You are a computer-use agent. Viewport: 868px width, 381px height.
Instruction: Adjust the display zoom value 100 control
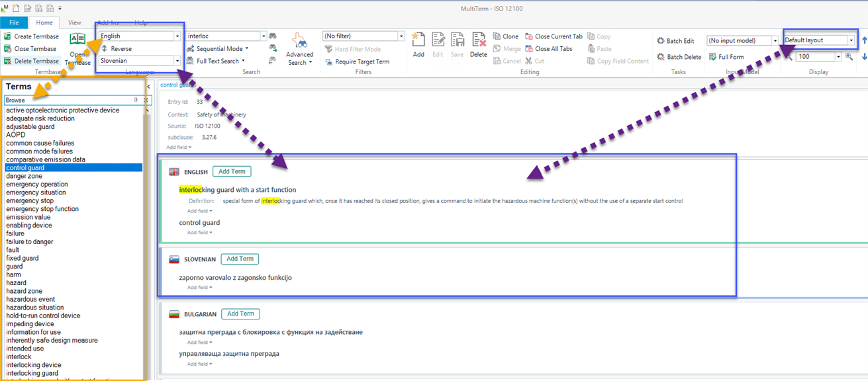pos(816,56)
